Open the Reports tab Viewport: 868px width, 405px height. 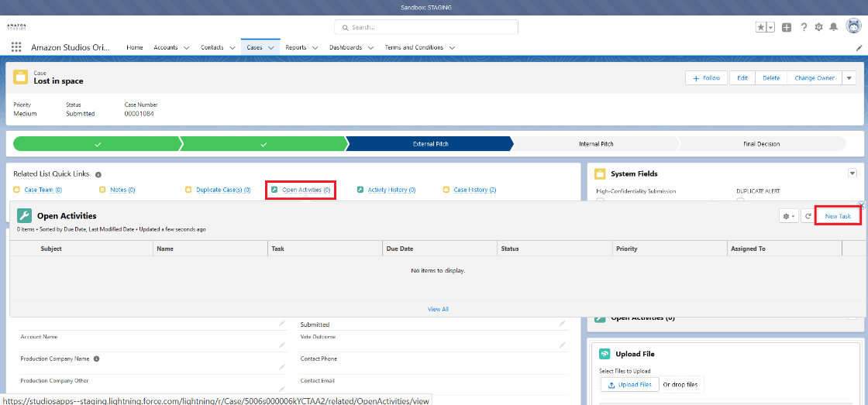point(296,47)
